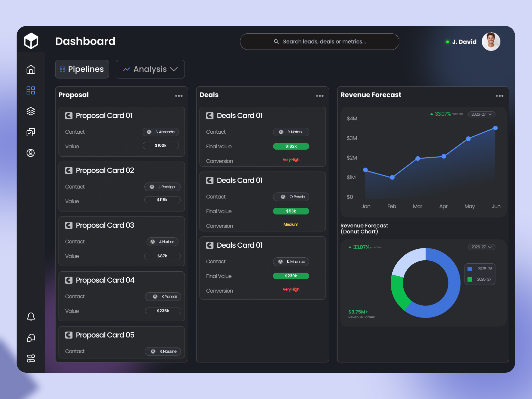The image size is (532, 399).
Task: Click the cube logo in the sidebar
Action: pyautogui.click(x=31, y=41)
